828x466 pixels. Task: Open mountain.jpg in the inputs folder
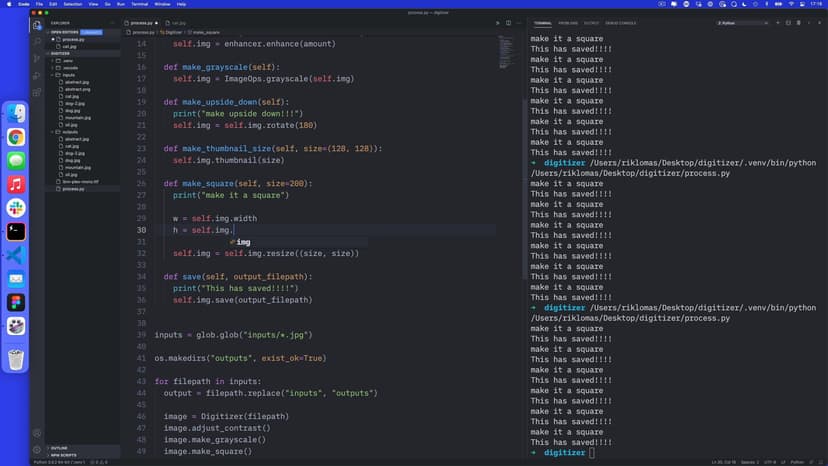pyautogui.click(x=77, y=117)
